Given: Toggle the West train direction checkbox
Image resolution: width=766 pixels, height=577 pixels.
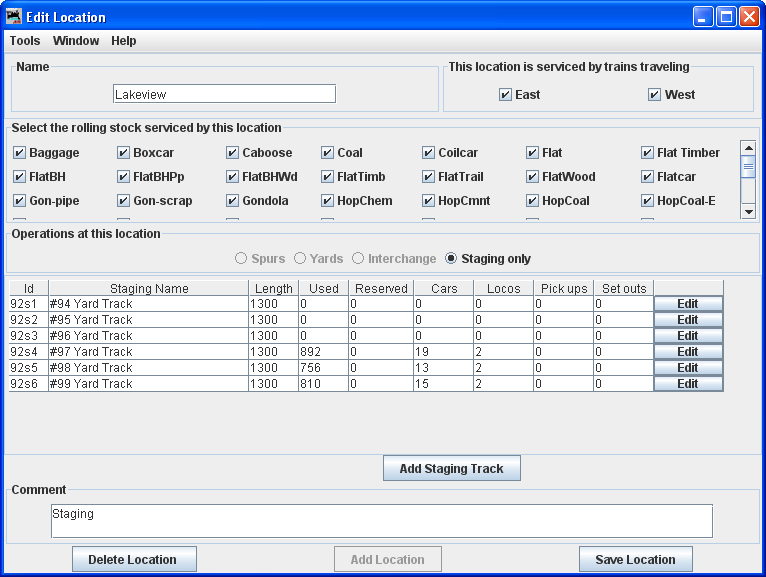Looking at the screenshot, I should coord(655,95).
